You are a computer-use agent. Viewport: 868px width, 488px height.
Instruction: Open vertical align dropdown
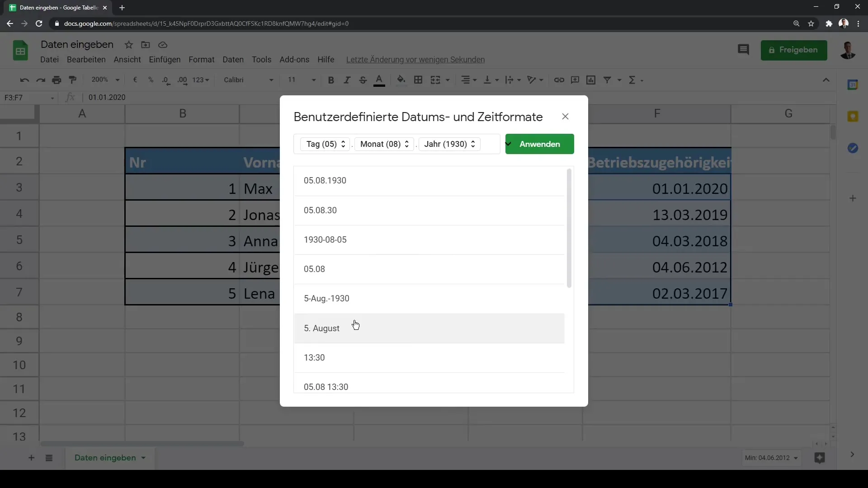click(x=491, y=80)
